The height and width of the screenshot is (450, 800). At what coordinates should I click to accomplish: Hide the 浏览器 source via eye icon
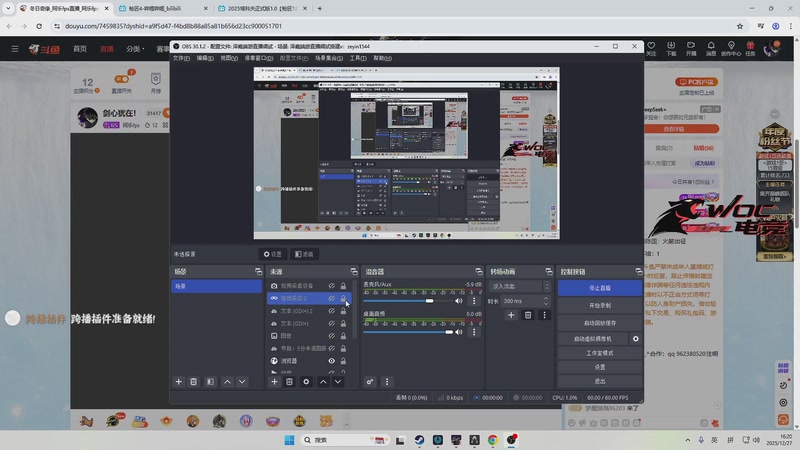tap(332, 361)
